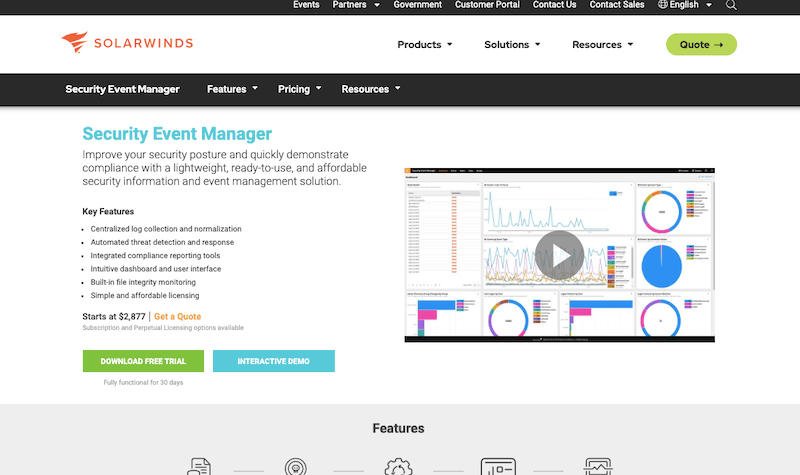
Task: Click the log collection document feature icon
Action: click(x=199, y=466)
